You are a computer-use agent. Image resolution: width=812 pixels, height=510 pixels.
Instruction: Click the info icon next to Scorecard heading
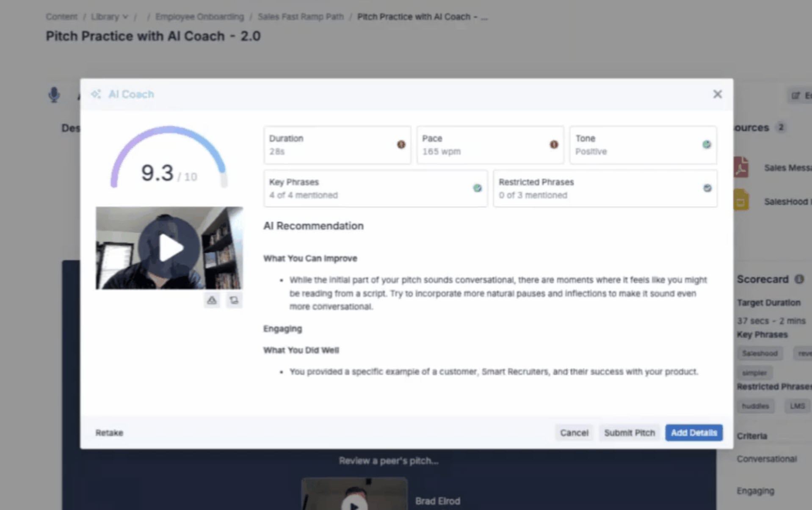[x=799, y=279]
